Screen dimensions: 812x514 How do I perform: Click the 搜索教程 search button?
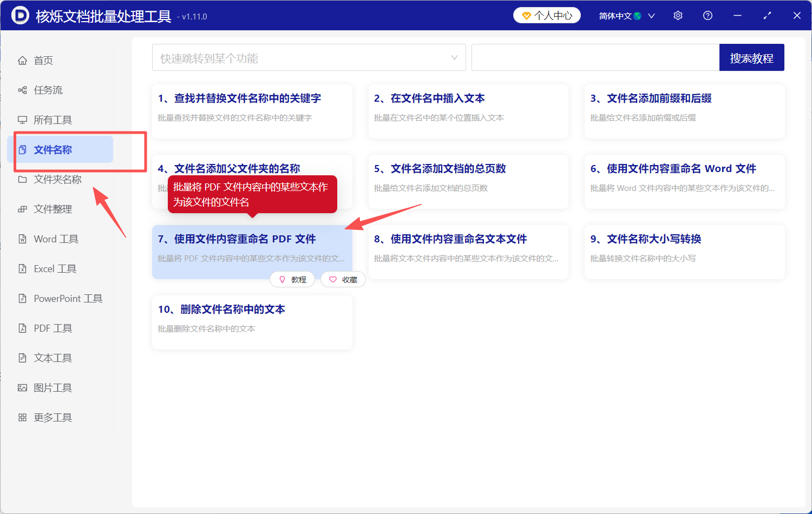point(751,57)
